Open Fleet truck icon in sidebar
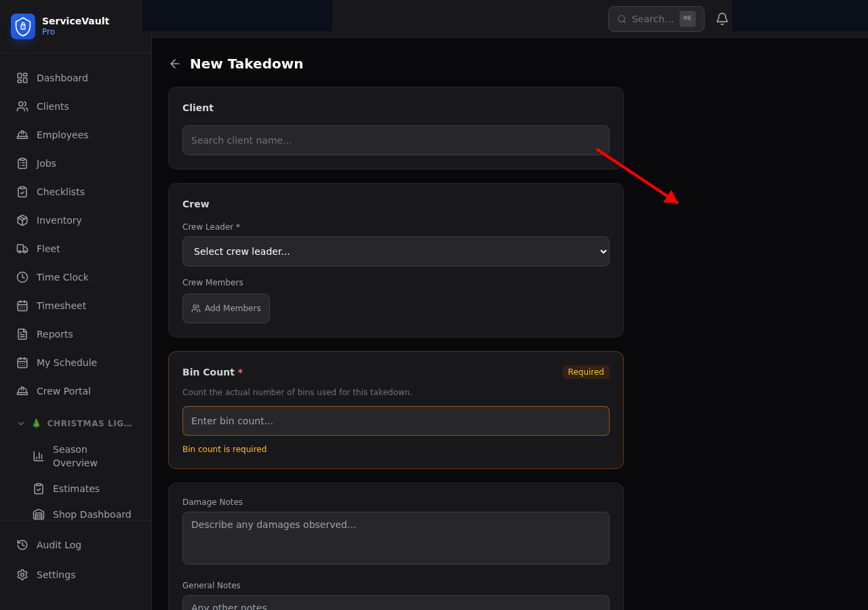This screenshot has width=868, height=610. [x=22, y=249]
